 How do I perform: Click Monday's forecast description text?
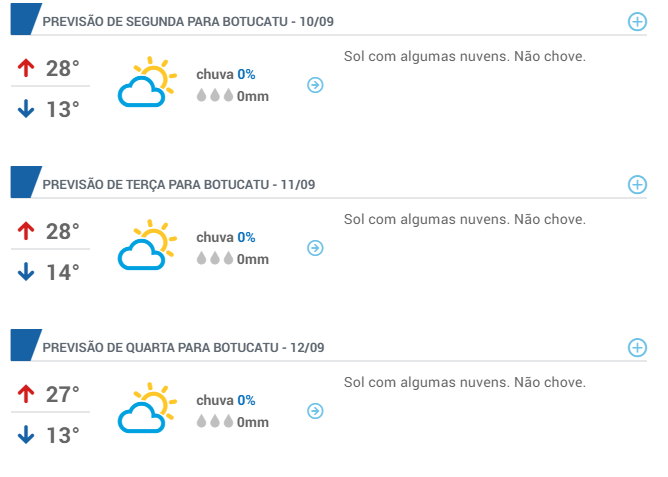coord(465,56)
